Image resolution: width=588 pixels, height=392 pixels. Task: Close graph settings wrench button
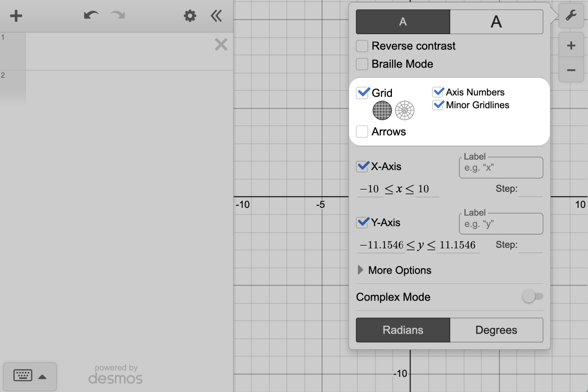pos(571,15)
